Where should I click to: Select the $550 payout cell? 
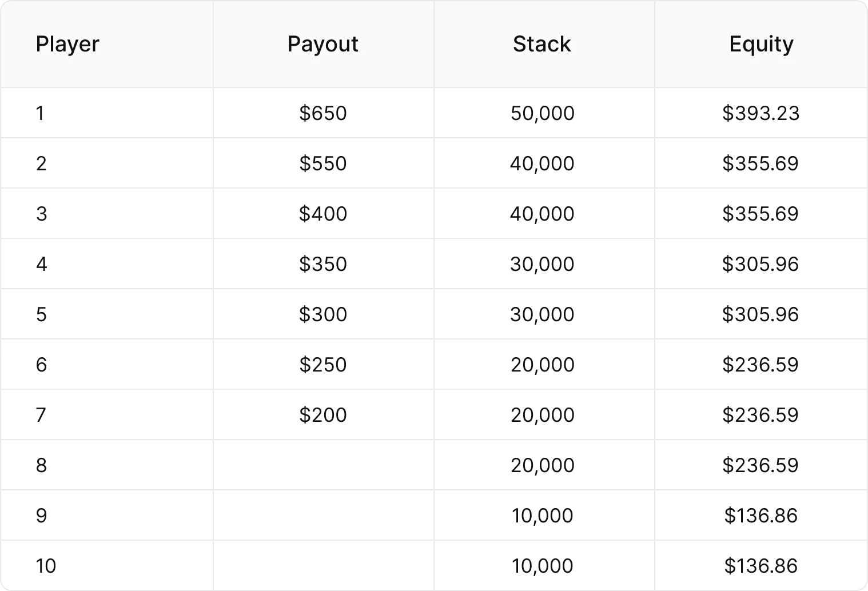click(322, 163)
